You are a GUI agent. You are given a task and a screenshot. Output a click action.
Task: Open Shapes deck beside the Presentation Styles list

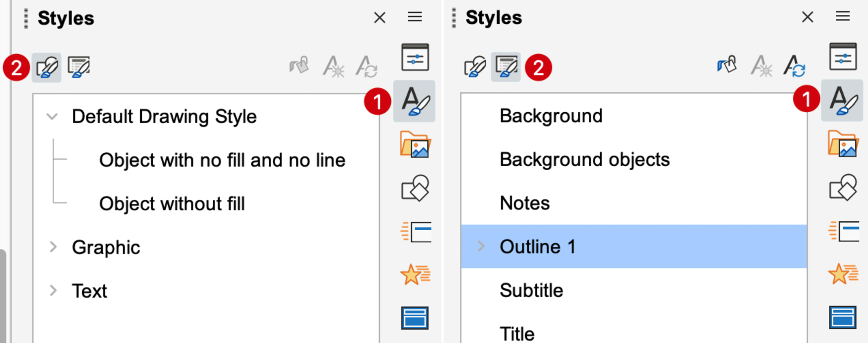(x=842, y=188)
